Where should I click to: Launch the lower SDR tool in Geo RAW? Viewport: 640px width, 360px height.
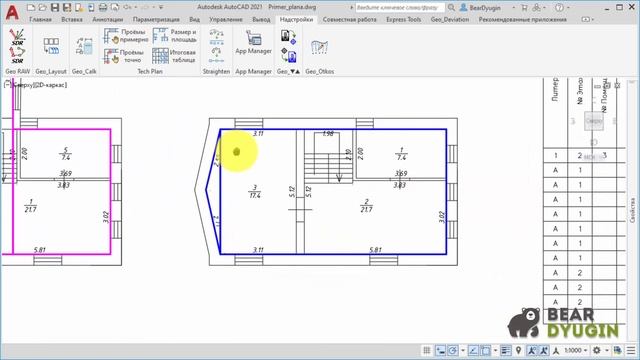coord(17,55)
